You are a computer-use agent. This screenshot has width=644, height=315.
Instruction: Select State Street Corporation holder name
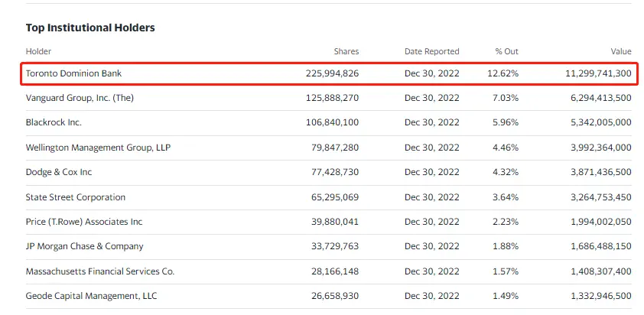coord(76,197)
